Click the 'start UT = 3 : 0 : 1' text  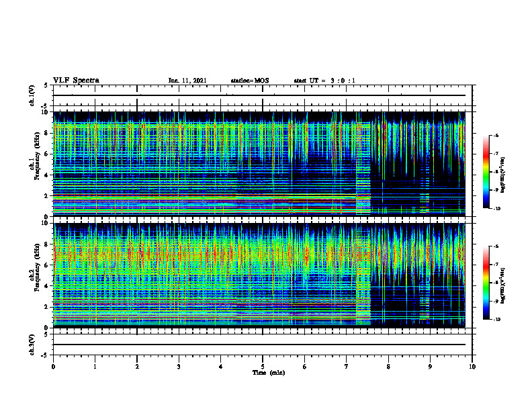pyautogui.click(x=324, y=81)
